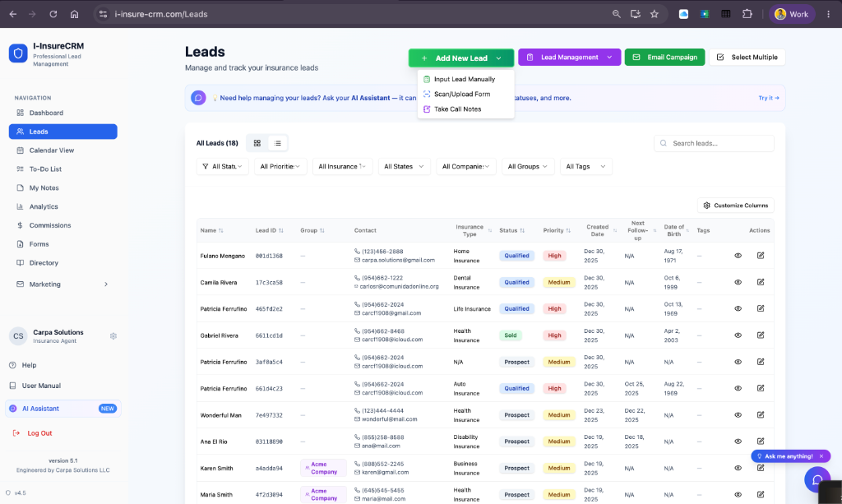Choose Scan/Upload Form option
The height and width of the screenshot is (504, 842).
pos(465,94)
